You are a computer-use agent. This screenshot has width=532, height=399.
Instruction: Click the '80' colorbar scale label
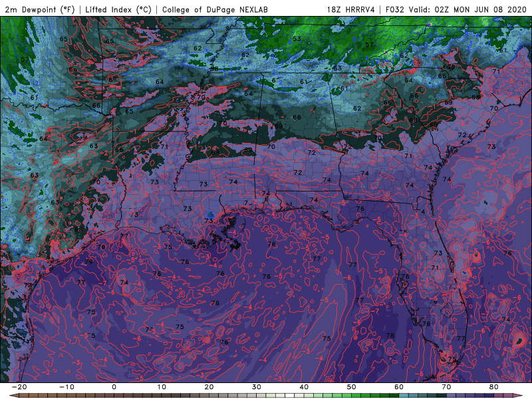click(x=494, y=387)
